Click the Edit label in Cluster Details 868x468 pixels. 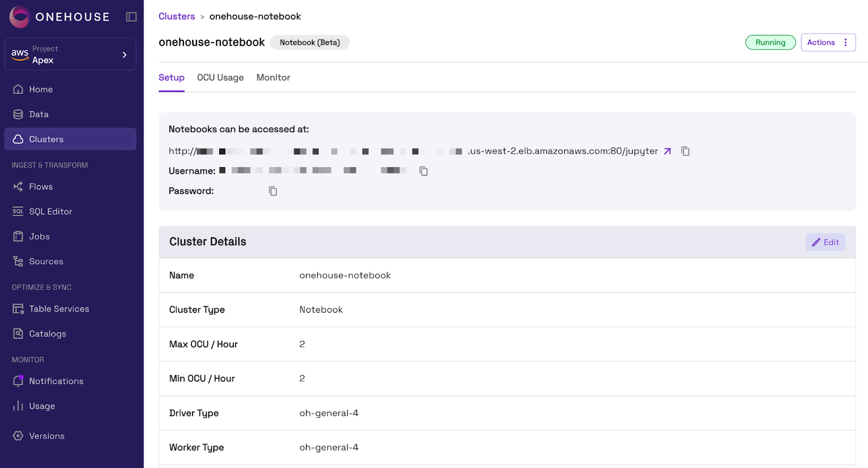(x=831, y=242)
